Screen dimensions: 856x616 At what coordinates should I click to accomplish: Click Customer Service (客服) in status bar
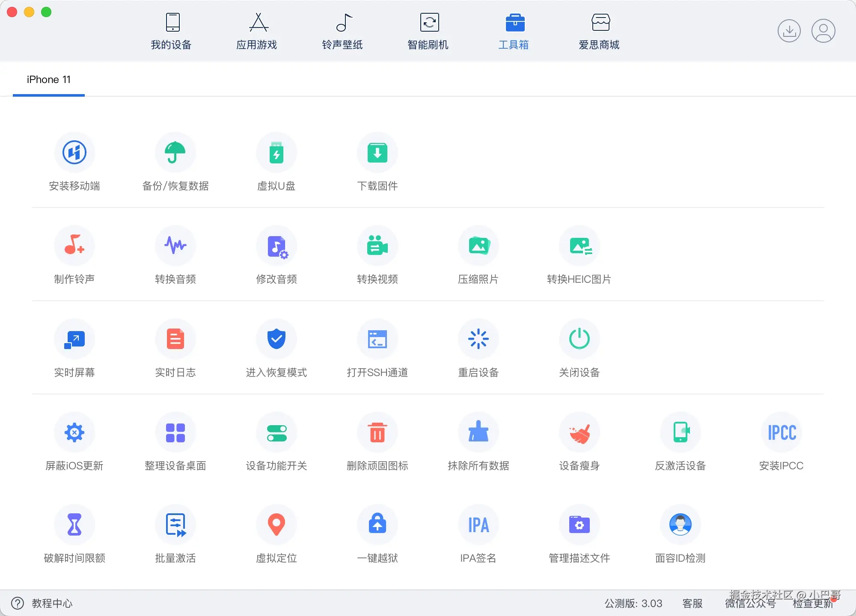click(692, 603)
